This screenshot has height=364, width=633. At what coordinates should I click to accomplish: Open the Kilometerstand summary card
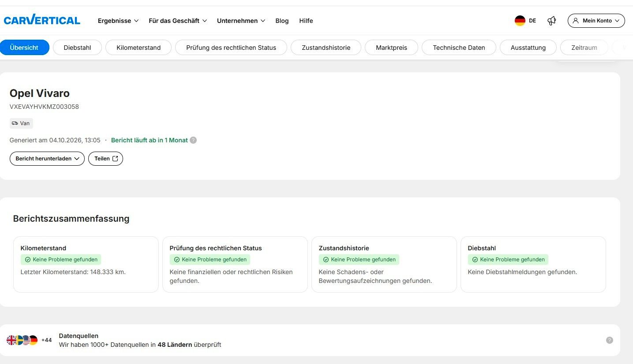pyautogui.click(x=86, y=264)
